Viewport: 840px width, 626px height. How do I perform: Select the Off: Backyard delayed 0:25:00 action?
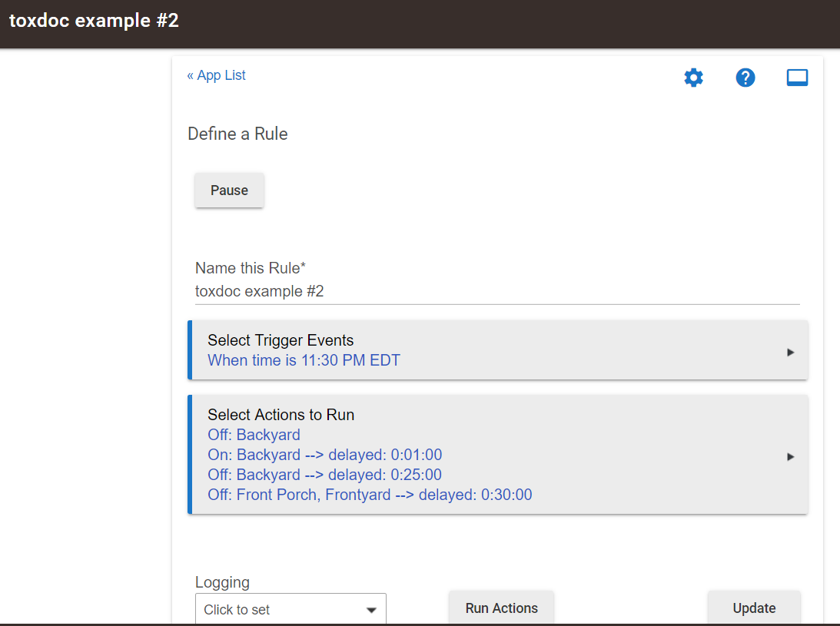click(324, 475)
